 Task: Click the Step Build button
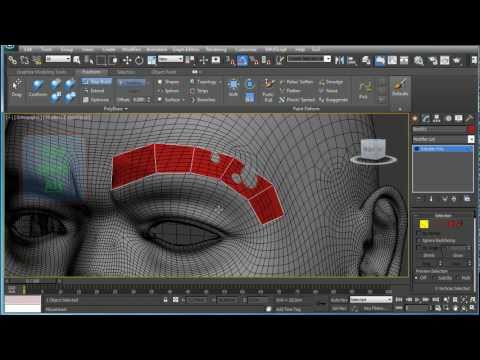point(97,82)
